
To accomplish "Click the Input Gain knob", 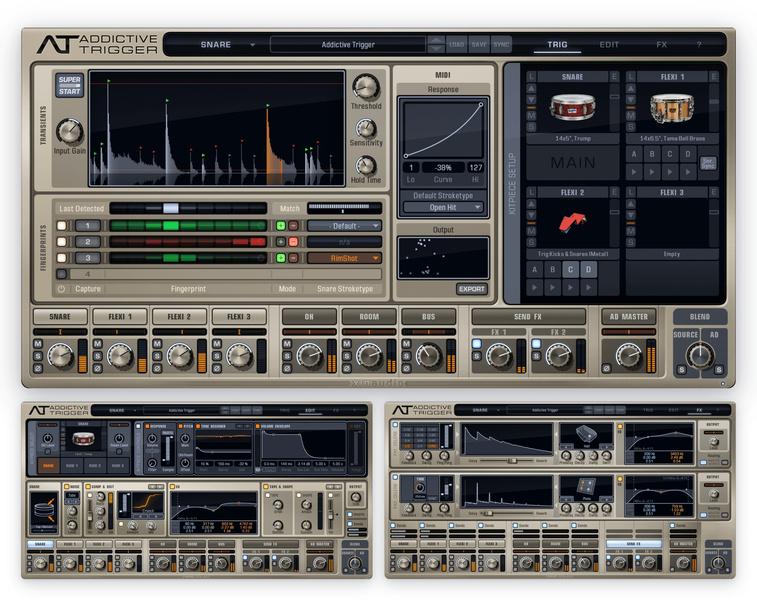I will pos(70,131).
